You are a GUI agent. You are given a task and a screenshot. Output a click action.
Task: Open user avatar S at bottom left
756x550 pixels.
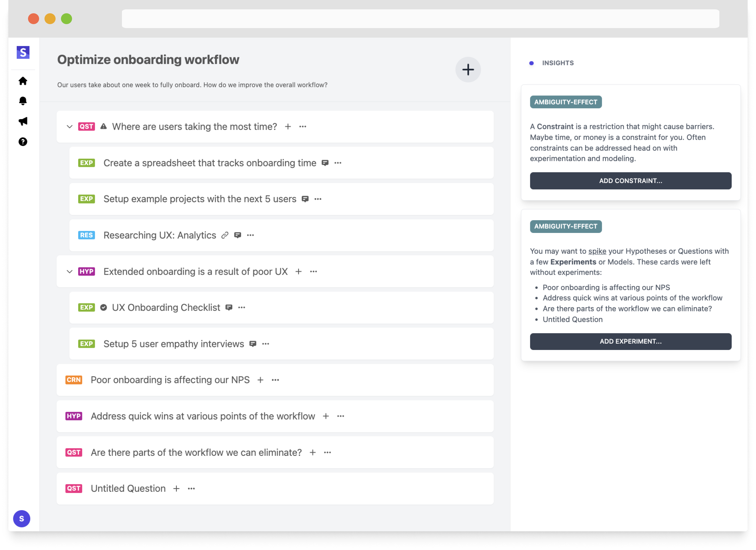point(22,519)
